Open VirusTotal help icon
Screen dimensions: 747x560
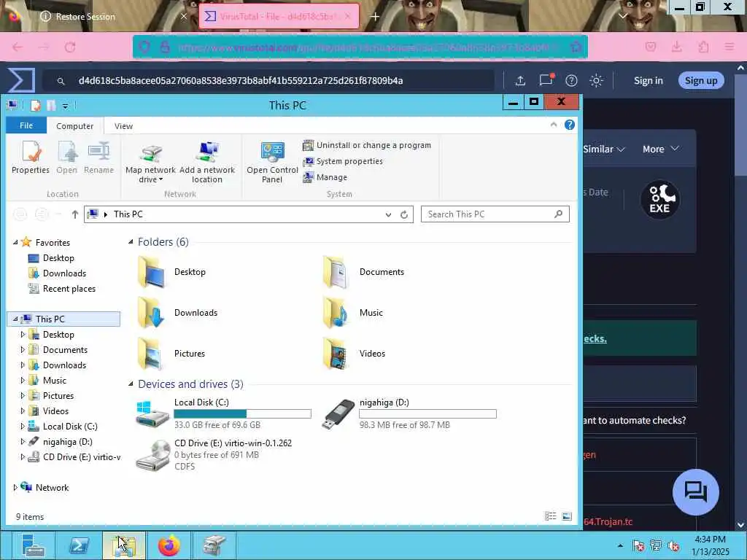click(x=571, y=80)
